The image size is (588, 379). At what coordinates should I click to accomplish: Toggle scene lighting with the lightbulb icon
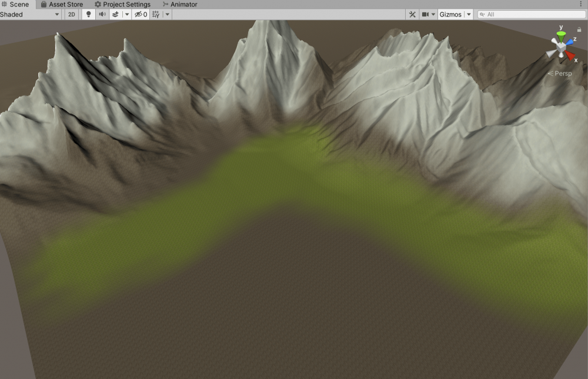coord(89,14)
